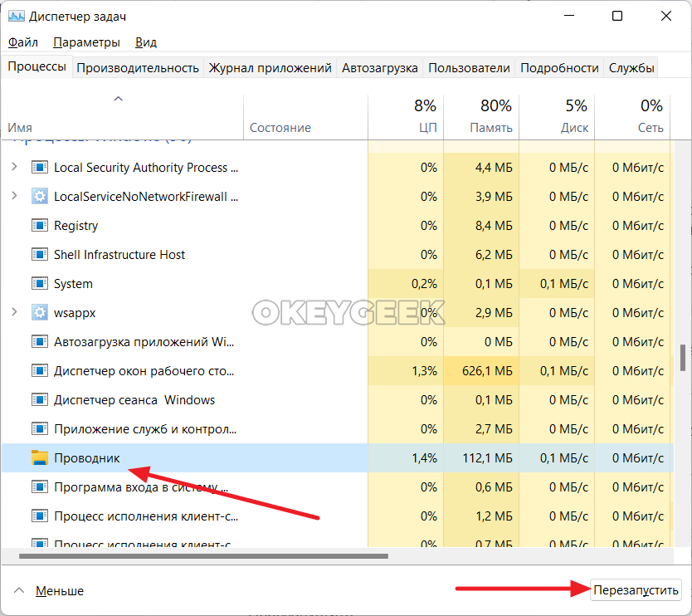Sort by the Сеть column header
This screenshot has height=616, width=692.
pyautogui.click(x=632, y=117)
